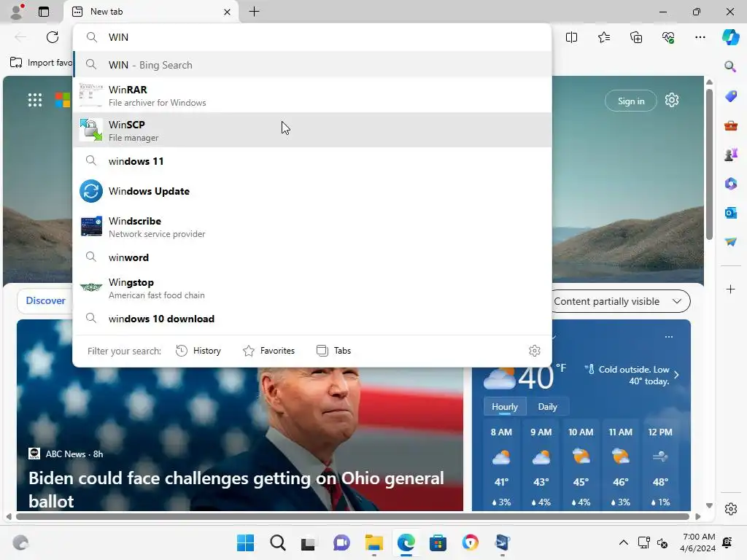This screenshot has height=560, width=747.
Task: Filter search by Favorites
Action: pos(269,351)
